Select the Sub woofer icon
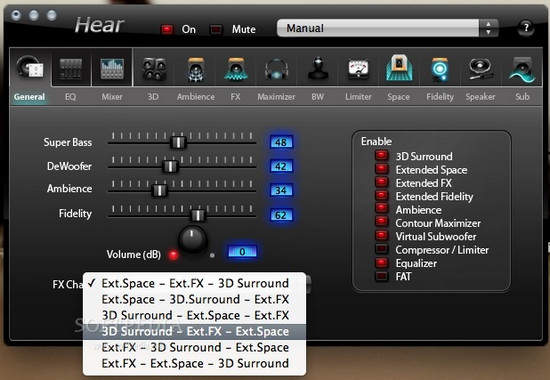 (522, 69)
